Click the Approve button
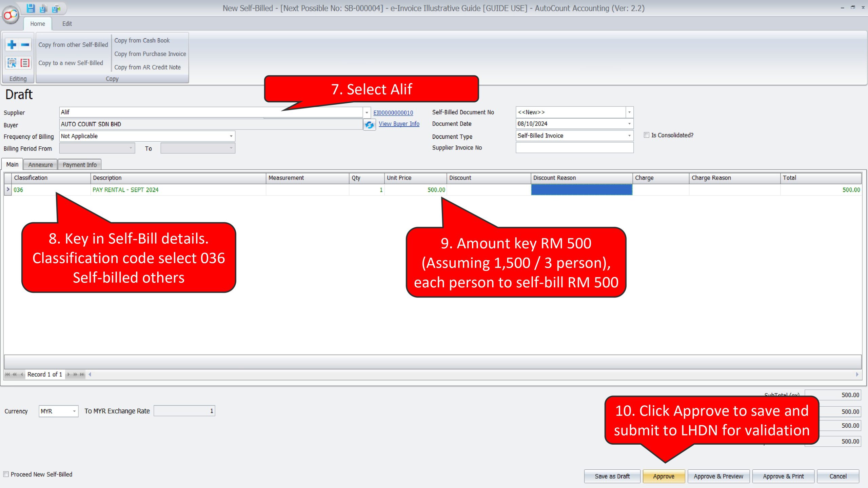 click(664, 476)
